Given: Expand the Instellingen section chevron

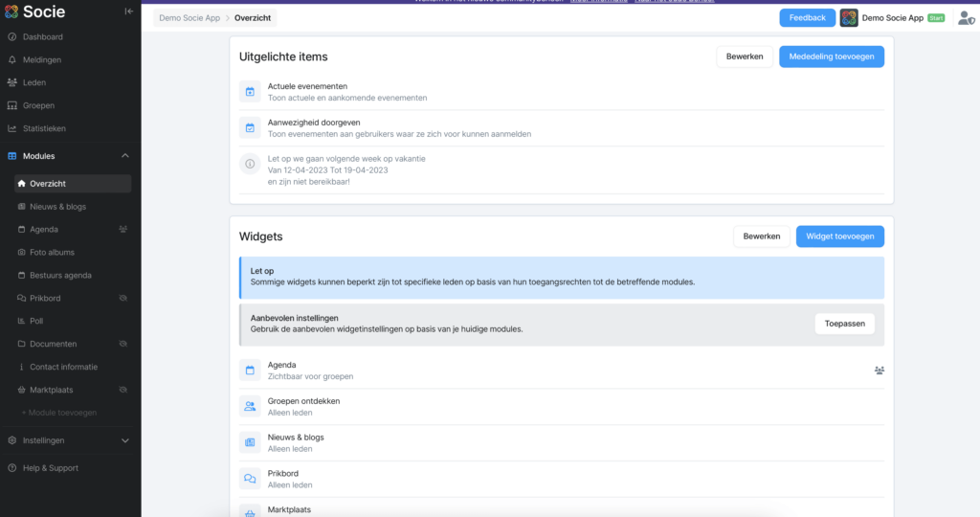Looking at the screenshot, I should point(125,440).
